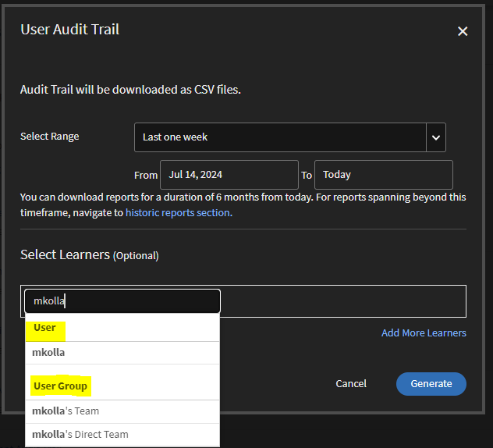
Task: Click the highlighted 'User Group' category header
Action: tap(61, 386)
